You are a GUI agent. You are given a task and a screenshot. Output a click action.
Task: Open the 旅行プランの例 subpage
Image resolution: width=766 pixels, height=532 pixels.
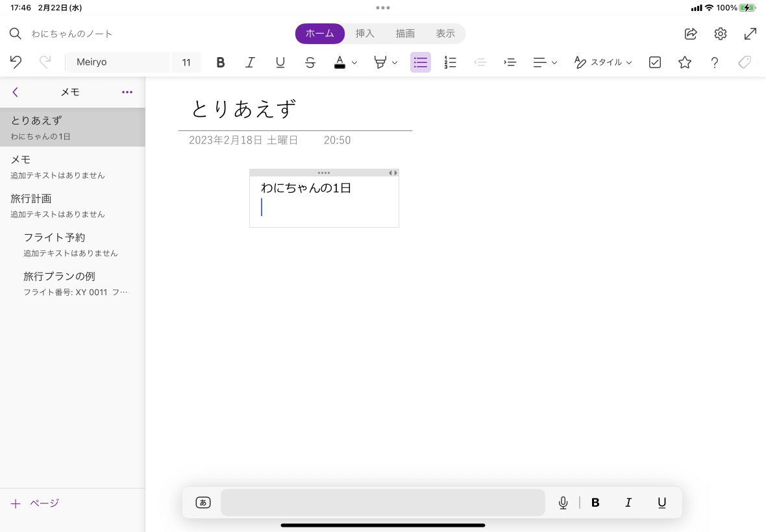tap(72, 284)
